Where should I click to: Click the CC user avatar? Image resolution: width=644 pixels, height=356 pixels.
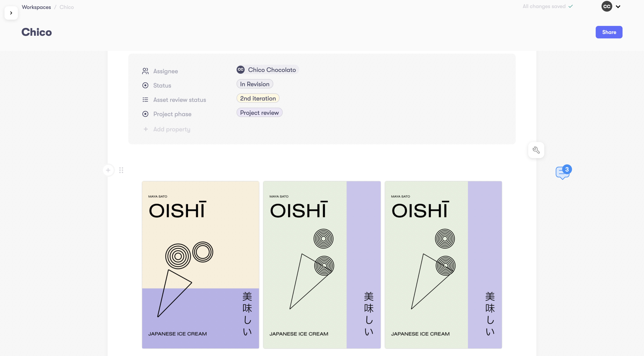click(607, 7)
